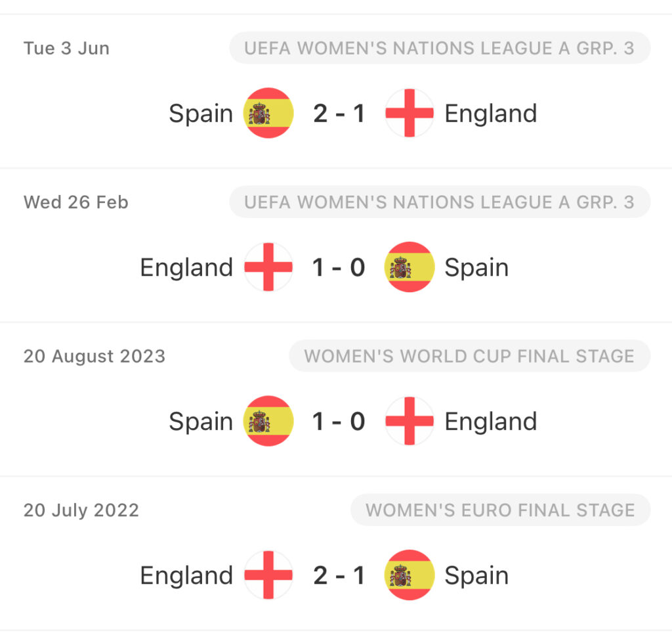Open Nations League tag on Tue 3 Jun
This screenshot has width=672, height=639.
(x=440, y=48)
